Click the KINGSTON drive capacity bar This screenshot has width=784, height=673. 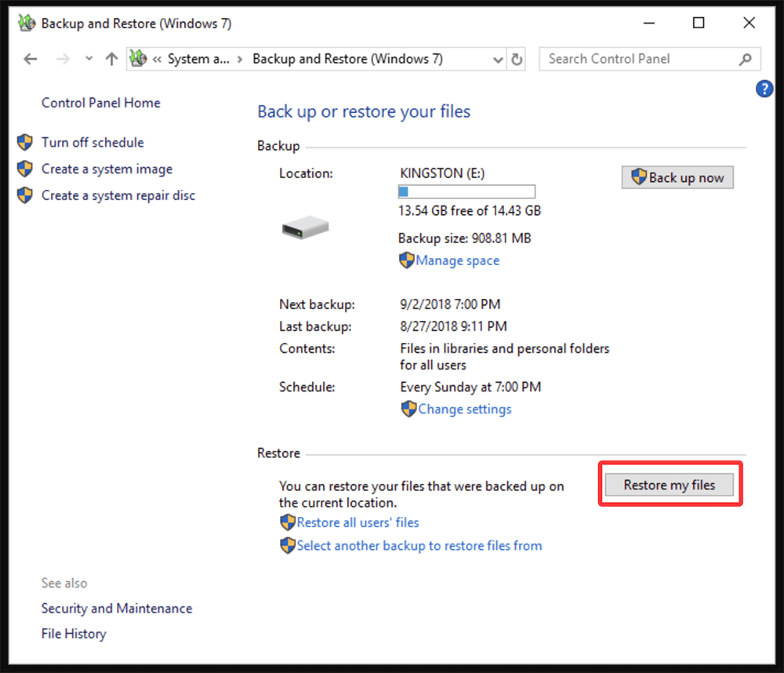click(466, 191)
